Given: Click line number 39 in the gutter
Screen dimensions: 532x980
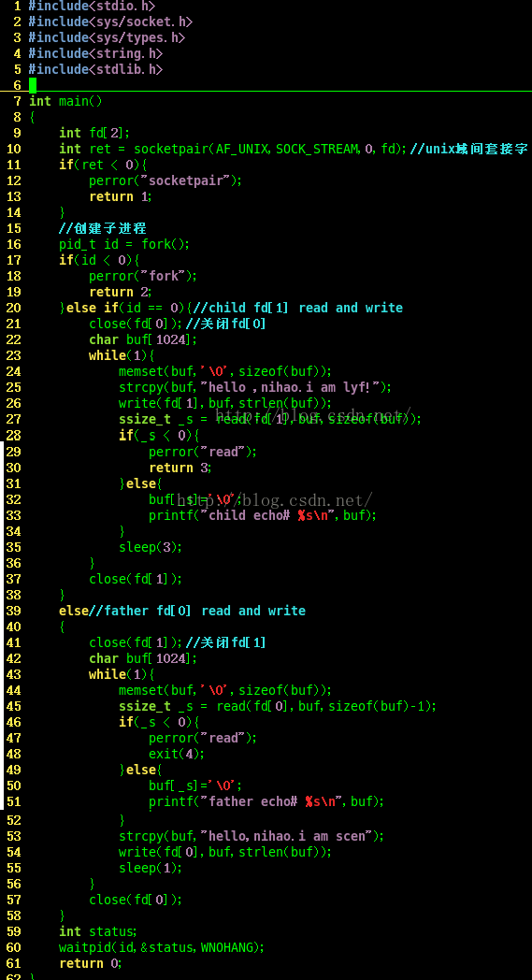Looking at the screenshot, I should click(x=14, y=612).
